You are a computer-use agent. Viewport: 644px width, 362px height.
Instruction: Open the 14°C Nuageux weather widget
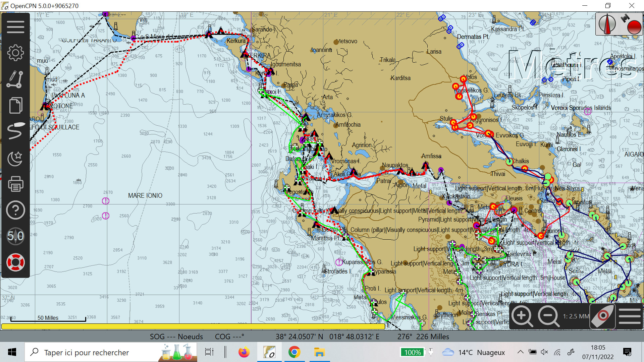click(473, 352)
